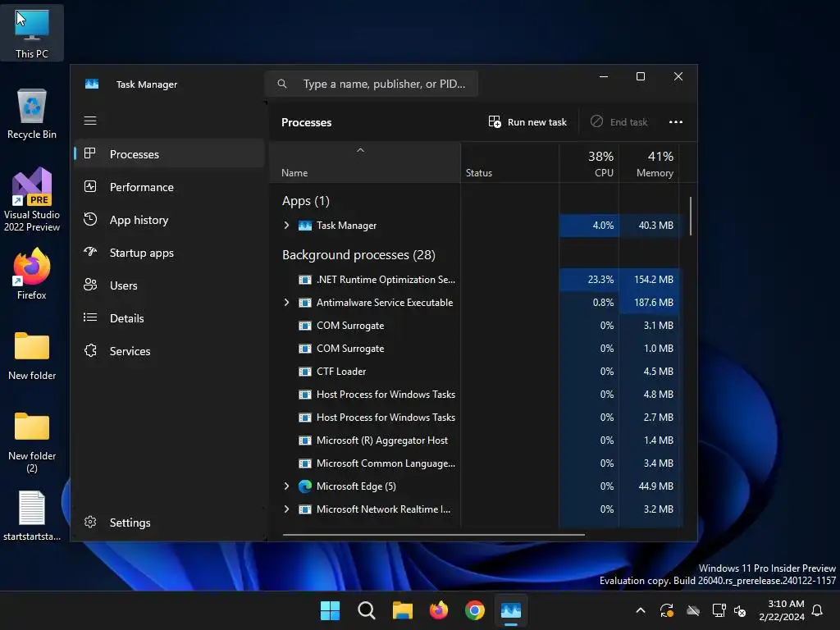This screenshot has height=630, width=840.
Task: Collapse sort arrow above Name column
Action: pos(361,151)
